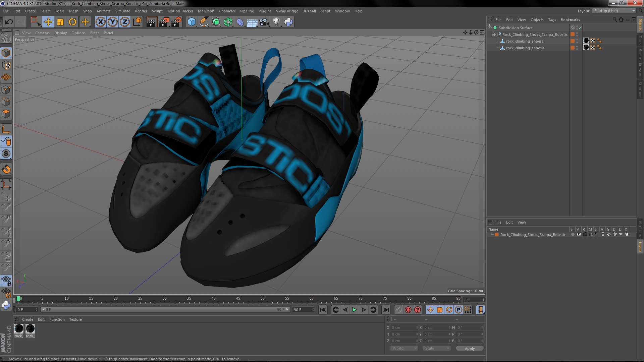Click the Undo arrow icon

[x=9, y=22]
